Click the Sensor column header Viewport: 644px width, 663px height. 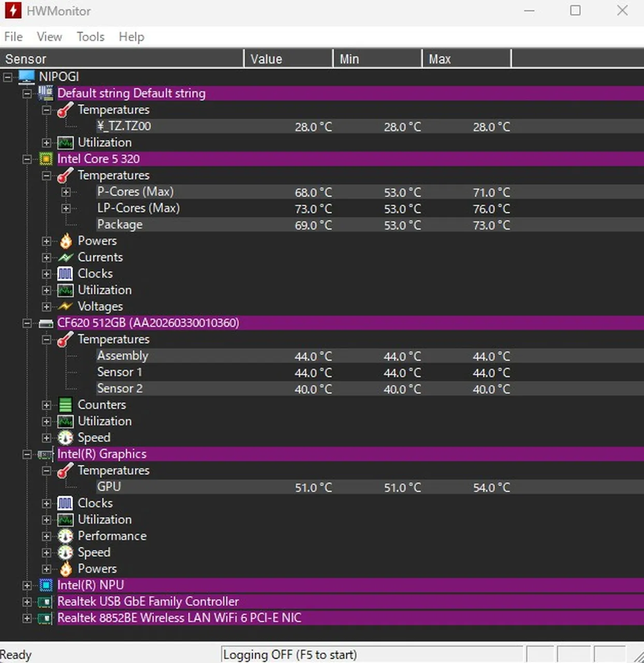click(122, 59)
